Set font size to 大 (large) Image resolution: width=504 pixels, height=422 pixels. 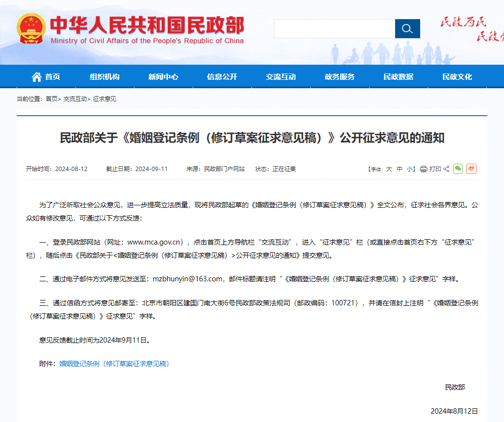pos(389,169)
